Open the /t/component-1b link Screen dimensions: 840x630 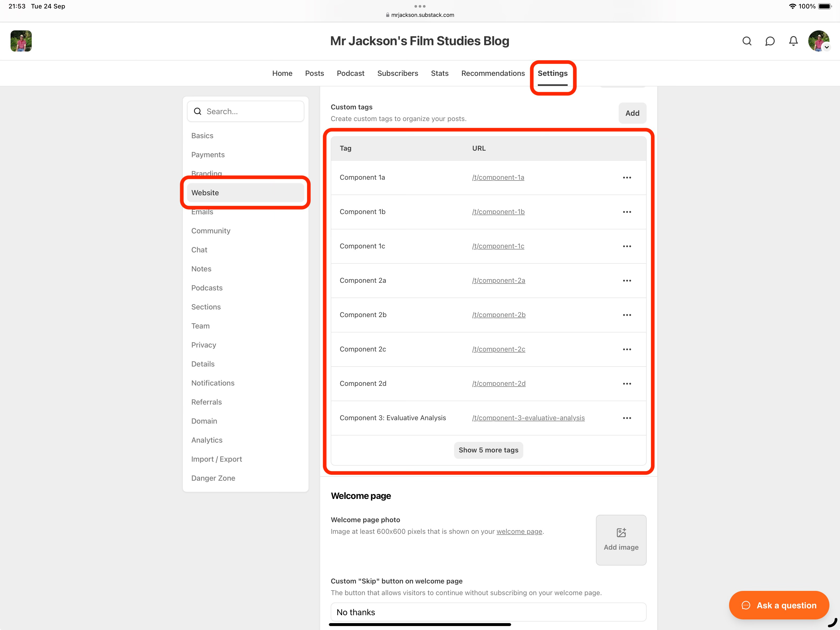pos(498,212)
